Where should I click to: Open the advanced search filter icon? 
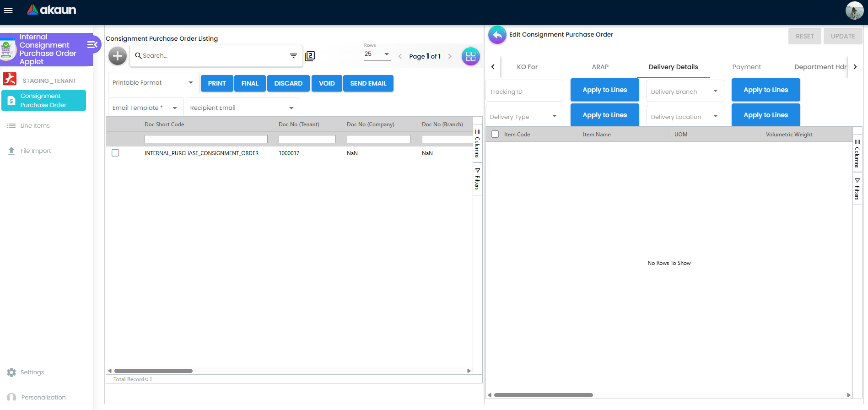tap(293, 56)
